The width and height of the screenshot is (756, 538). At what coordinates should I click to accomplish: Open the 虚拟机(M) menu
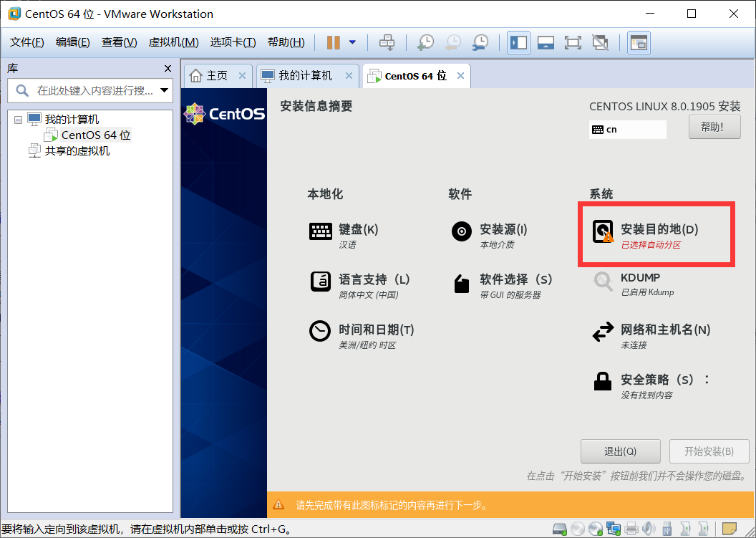173,42
